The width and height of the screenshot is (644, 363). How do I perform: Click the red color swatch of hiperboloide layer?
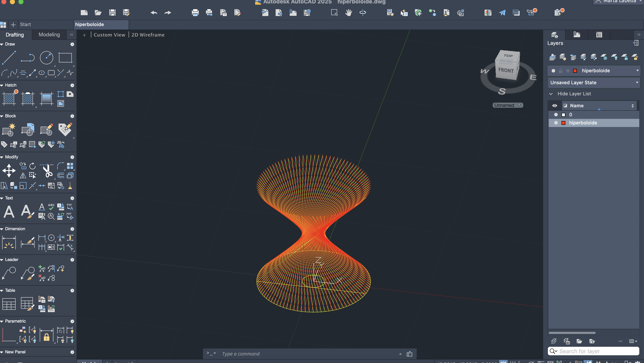click(x=563, y=123)
